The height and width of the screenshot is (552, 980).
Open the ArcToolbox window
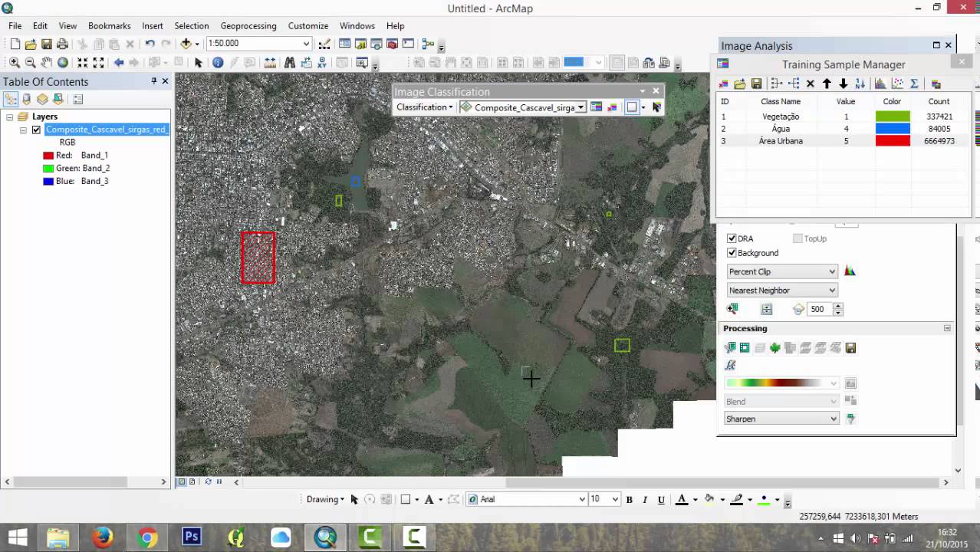click(x=393, y=44)
